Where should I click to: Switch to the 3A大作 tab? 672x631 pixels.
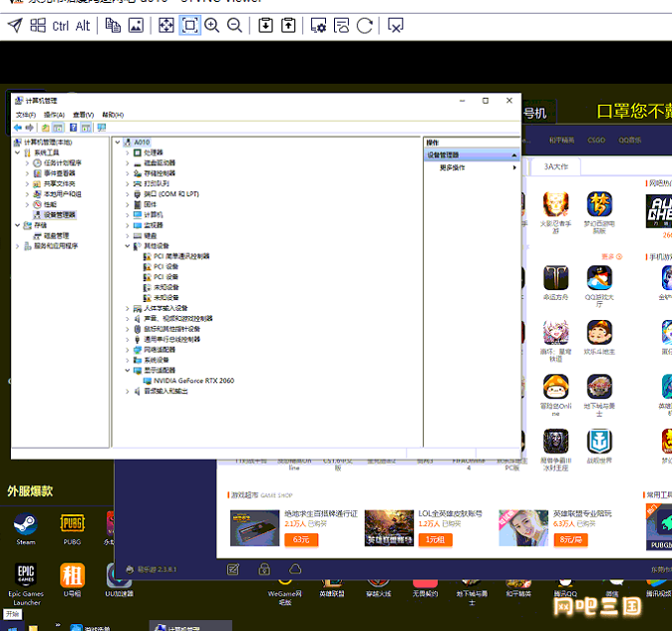point(556,166)
